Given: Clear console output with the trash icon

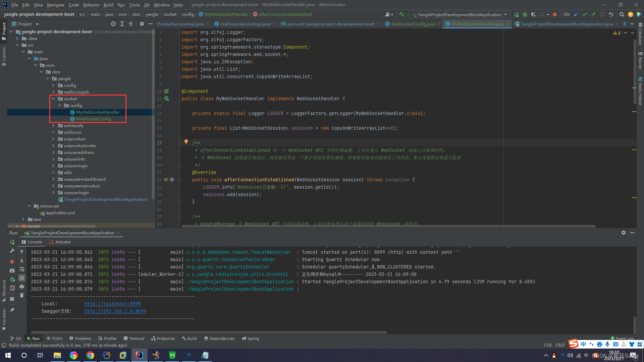Looking at the screenshot, I should pos(22,295).
